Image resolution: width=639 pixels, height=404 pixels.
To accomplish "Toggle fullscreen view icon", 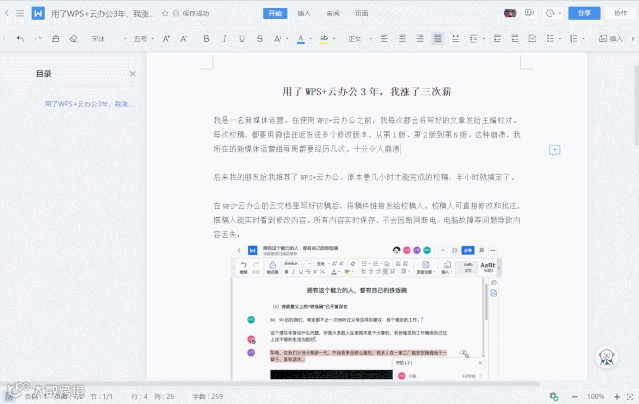I will (630, 396).
